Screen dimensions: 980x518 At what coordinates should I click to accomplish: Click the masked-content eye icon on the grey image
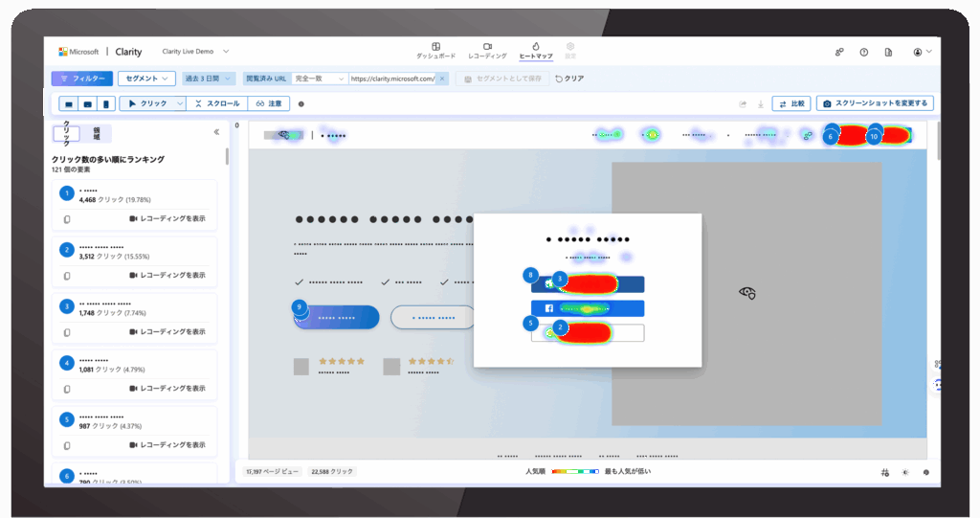tap(746, 292)
